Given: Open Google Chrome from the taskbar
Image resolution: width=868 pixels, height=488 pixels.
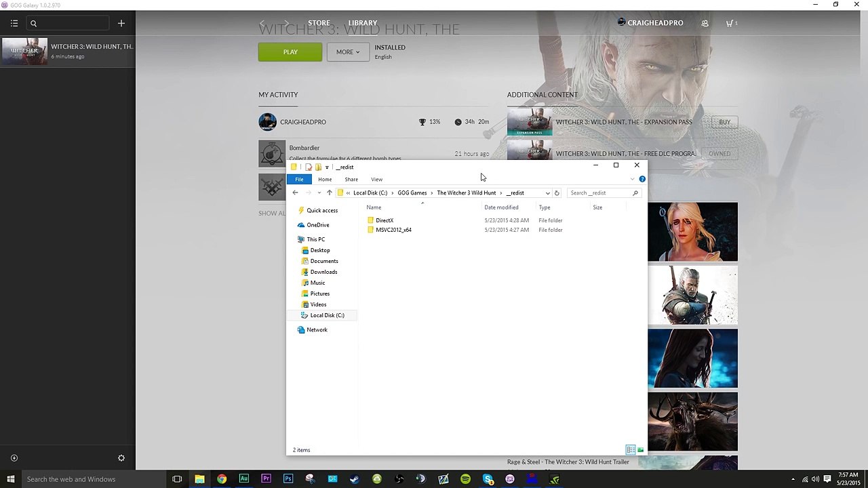Looking at the screenshot, I should [x=222, y=479].
